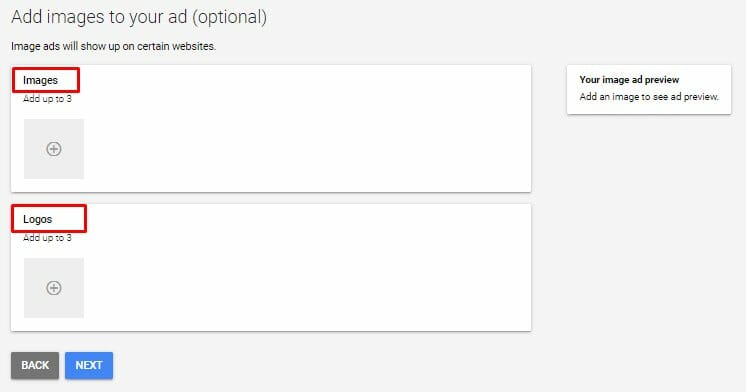
Task: Click 'Add up to 3' below Logos
Action: point(47,238)
